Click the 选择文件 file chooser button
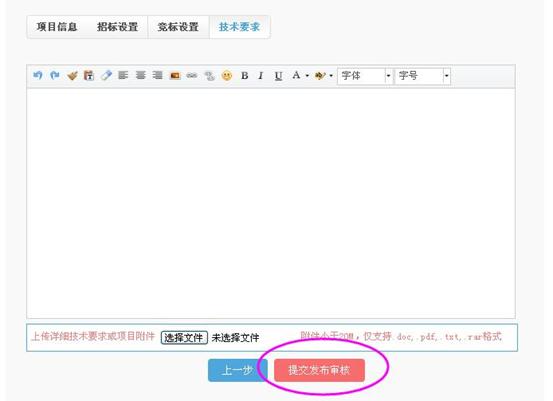 click(x=184, y=338)
